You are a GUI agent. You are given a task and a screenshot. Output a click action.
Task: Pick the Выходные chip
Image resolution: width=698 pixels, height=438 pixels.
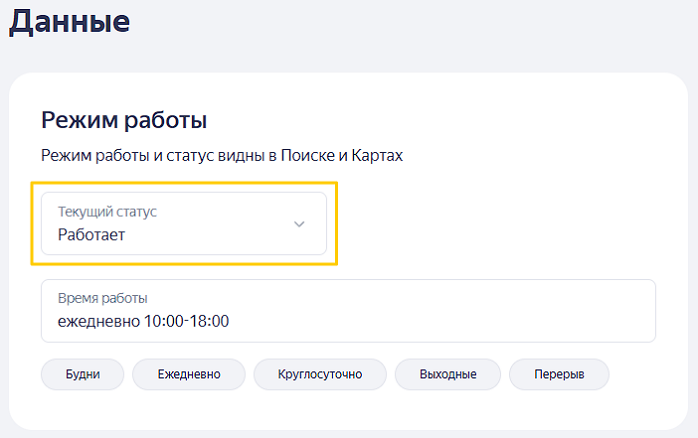tap(447, 375)
